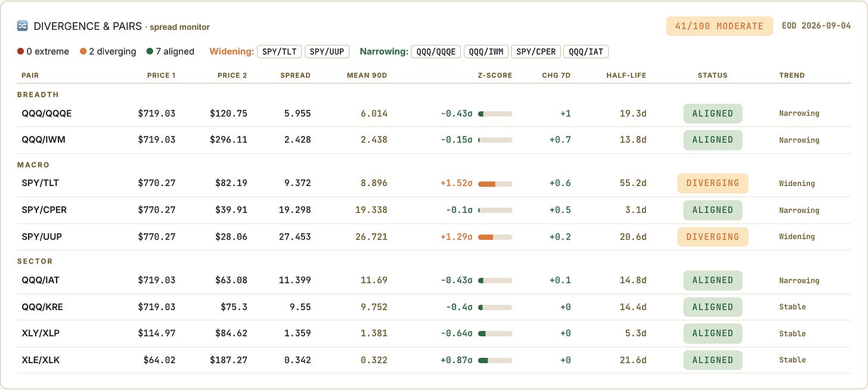
Task: Sort by the MEAN 90D column header
Action: 367,75
